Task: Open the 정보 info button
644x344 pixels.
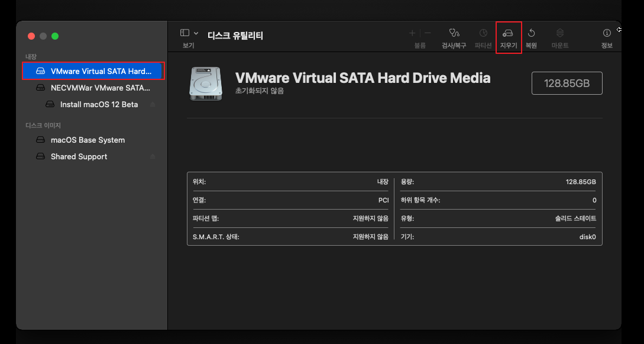Action: pos(607,33)
